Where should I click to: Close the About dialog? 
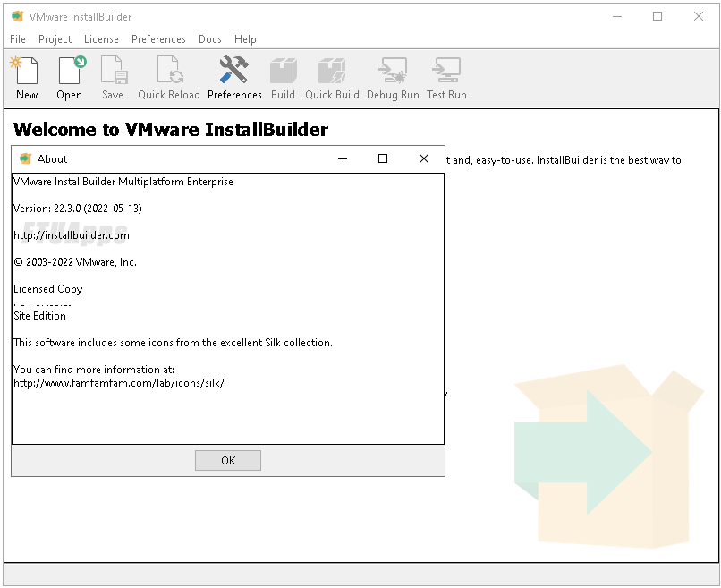(x=424, y=158)
